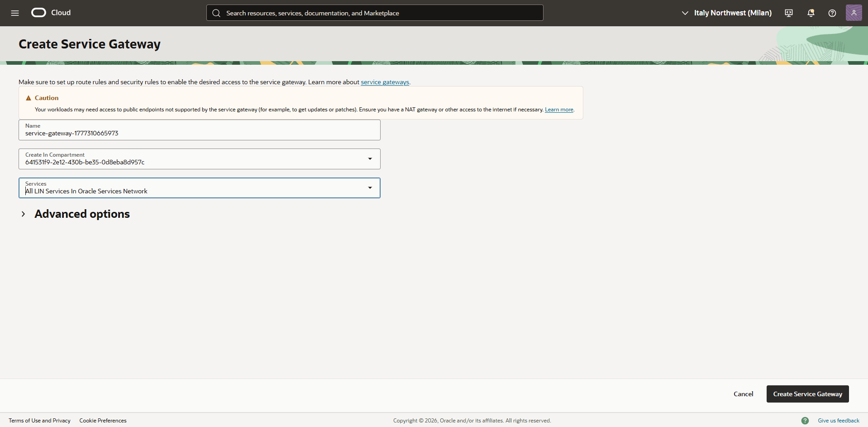The width and height of the screenshot is (868, 427).
Task: Click the Cancel button
Action: (743, 394)
